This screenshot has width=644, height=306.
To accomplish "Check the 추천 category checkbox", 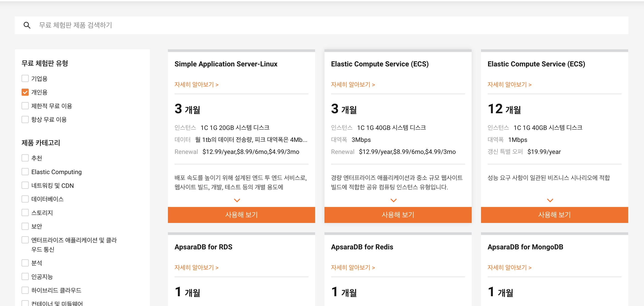I will tap(25, 158).
